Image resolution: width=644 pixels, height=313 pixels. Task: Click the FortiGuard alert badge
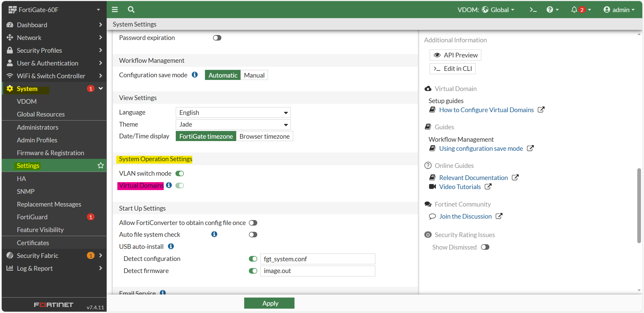pyautogui.click(x=91, y=217)
